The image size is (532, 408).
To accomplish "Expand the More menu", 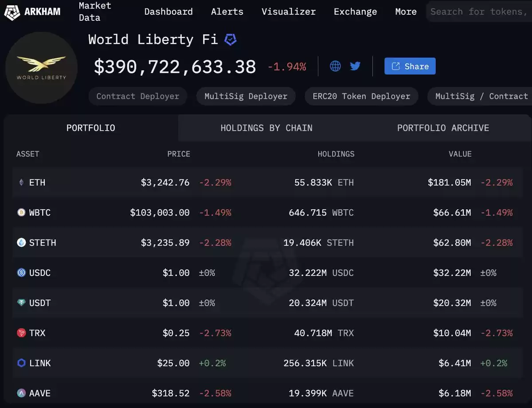I will [406, 12].
